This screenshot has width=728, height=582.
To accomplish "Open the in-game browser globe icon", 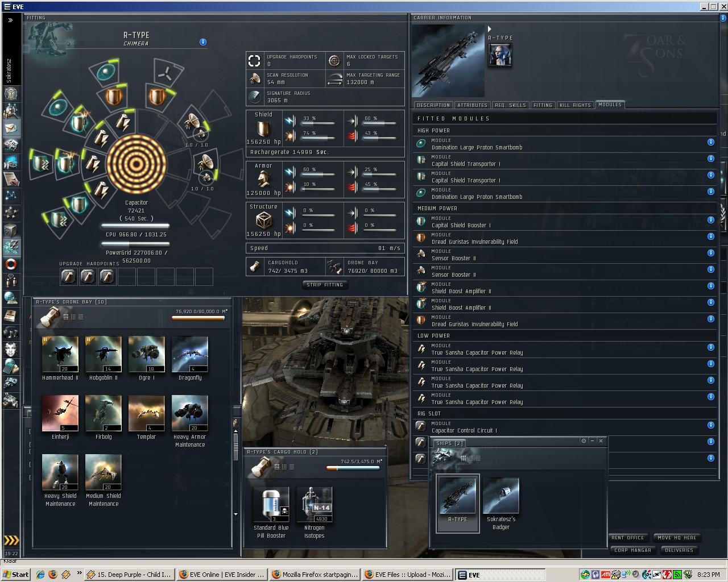I will [11, 298].
